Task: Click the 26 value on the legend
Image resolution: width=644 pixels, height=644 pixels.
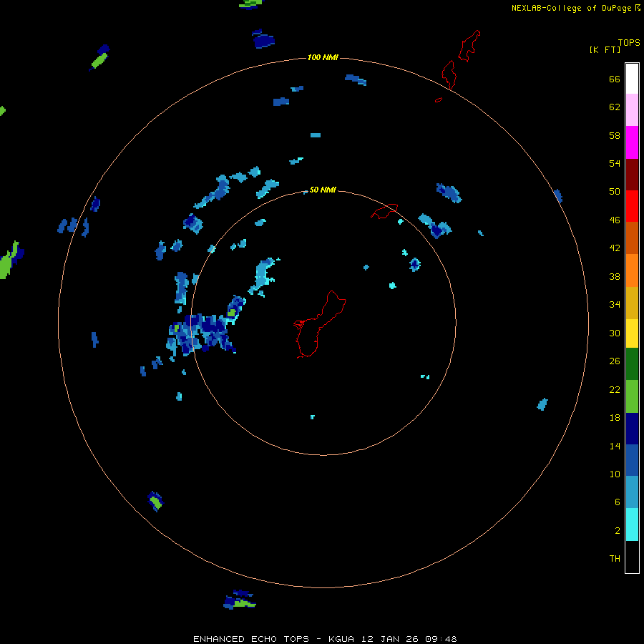Action: [615, 361]
